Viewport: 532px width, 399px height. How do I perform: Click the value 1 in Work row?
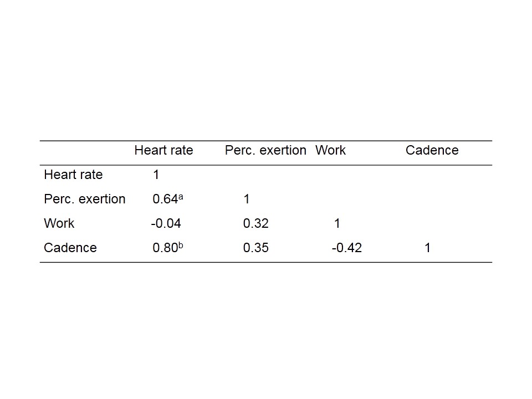click(337, 223)
